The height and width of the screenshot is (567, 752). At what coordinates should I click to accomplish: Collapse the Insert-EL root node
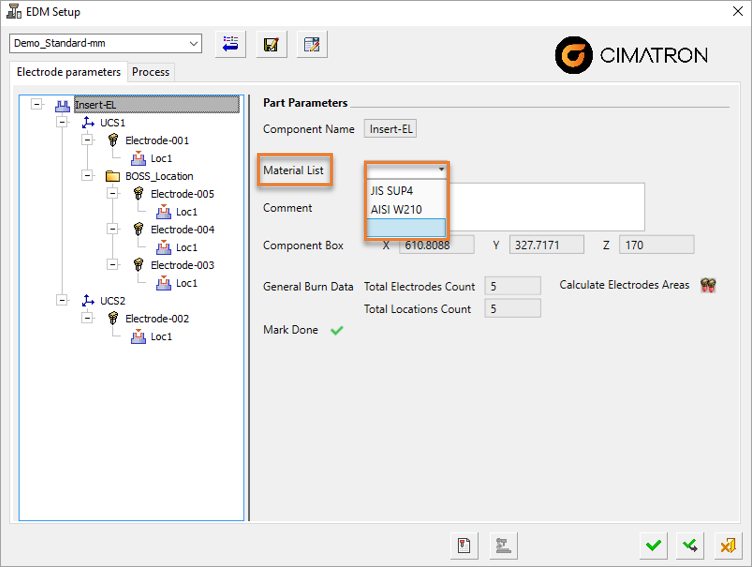click(37, 104)
